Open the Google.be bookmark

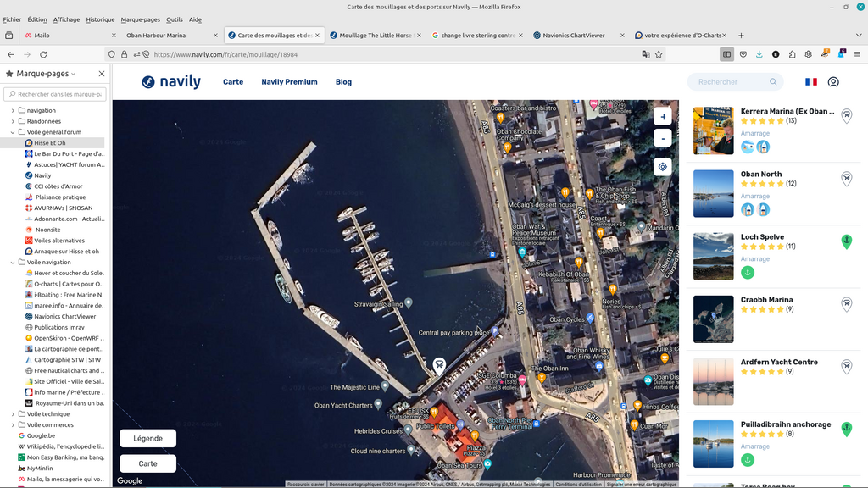pyautogui.click(x=41, y=435)
